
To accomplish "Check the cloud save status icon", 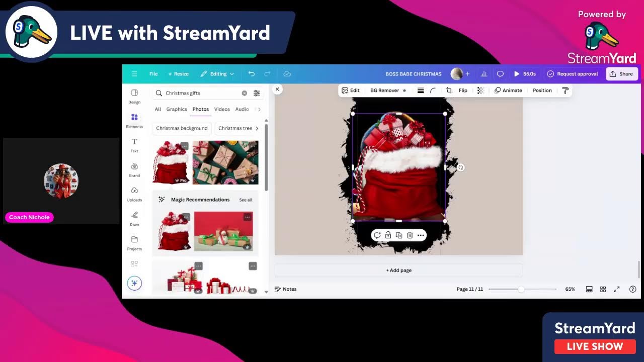I will pos(287,74).
